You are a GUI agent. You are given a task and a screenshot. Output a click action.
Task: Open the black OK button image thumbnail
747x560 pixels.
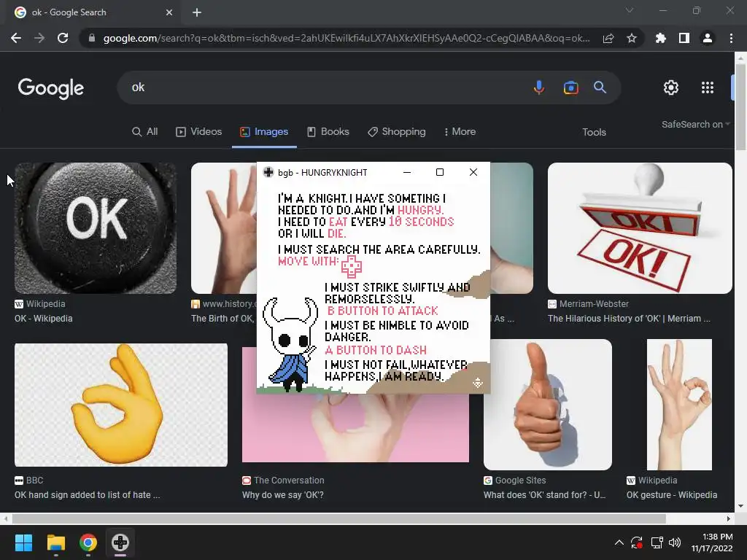click(96, 228)
